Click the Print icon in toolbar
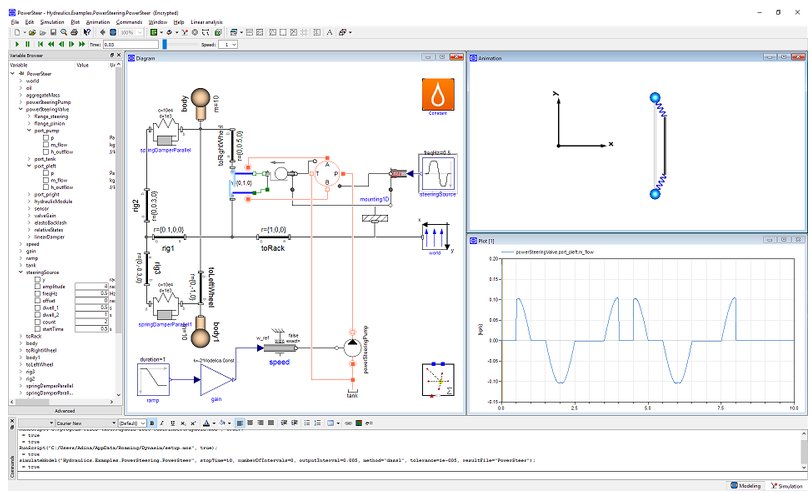812x493 pixels. tap(75, 32)
